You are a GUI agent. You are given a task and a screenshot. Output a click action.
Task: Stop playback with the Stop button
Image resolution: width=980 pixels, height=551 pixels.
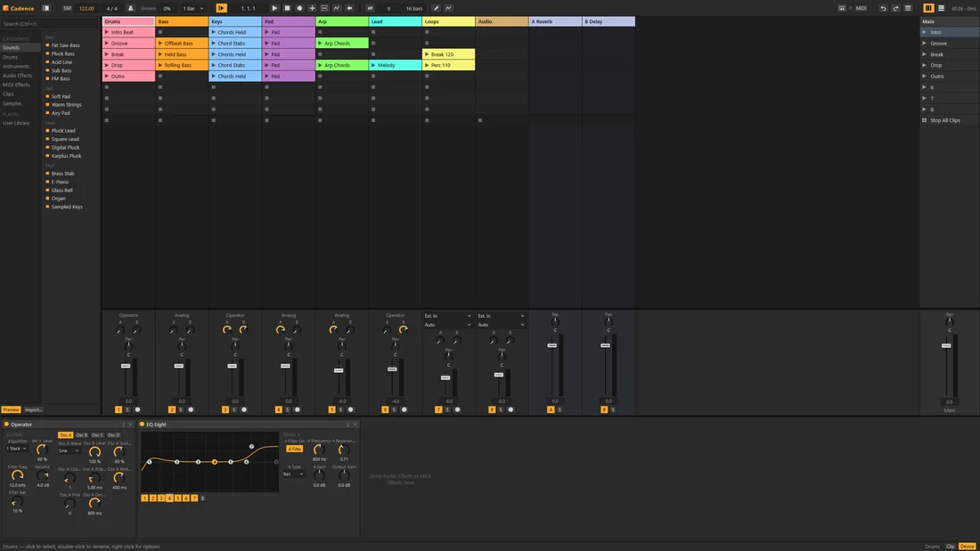tap(287, 8)
